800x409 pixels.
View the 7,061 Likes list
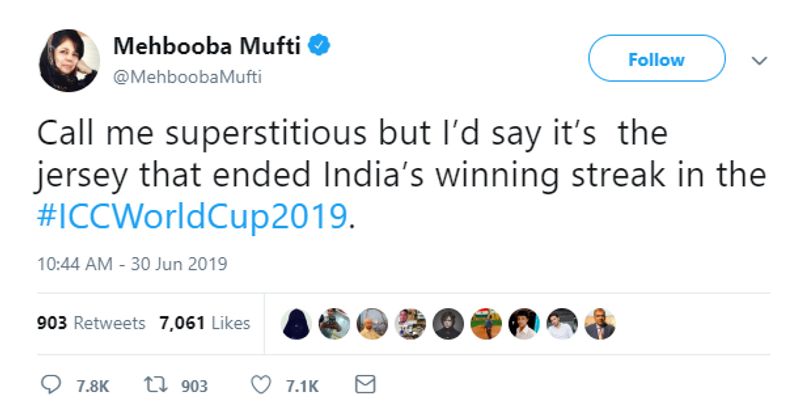(x=204, y=323)
